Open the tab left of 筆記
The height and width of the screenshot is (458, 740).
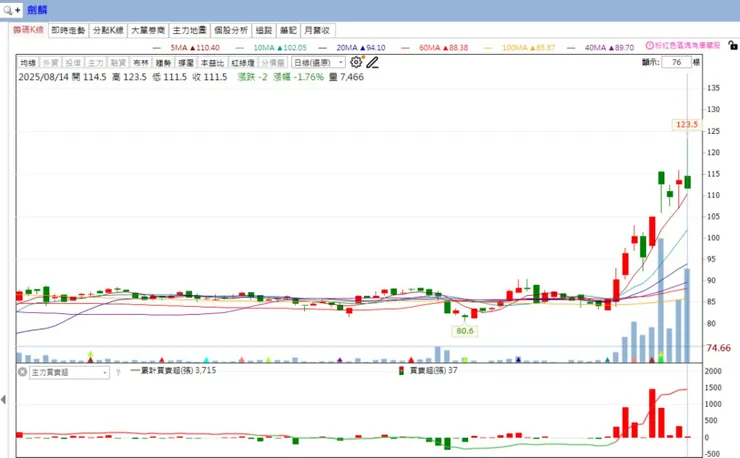tap(264, 30)
